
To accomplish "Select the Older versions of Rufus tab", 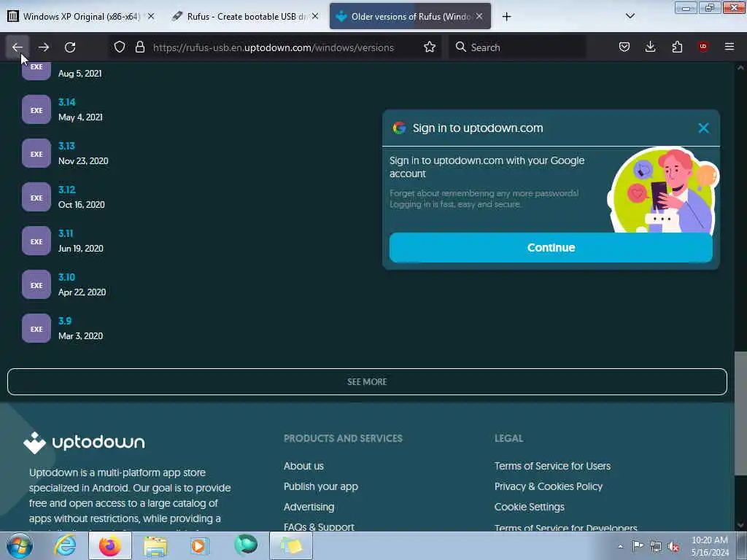I will (x=410, y=17).
